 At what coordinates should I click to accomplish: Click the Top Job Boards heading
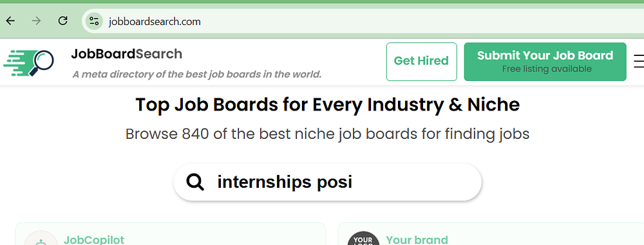327,105
